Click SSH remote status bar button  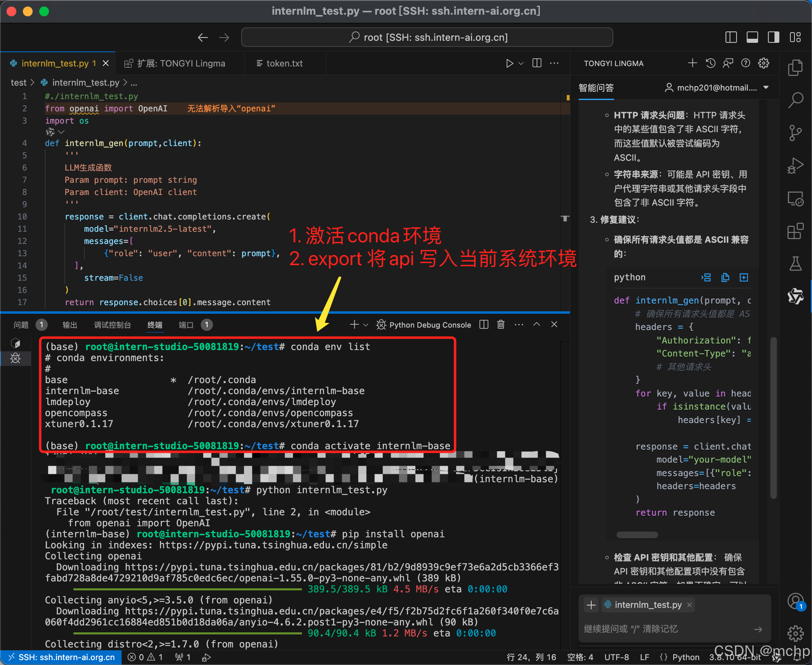(61, 657)
